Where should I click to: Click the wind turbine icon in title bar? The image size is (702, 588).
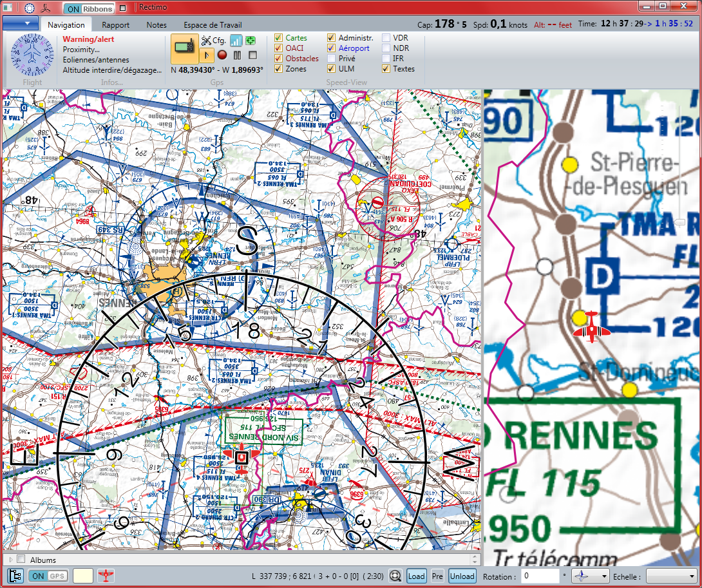[45, 8]
